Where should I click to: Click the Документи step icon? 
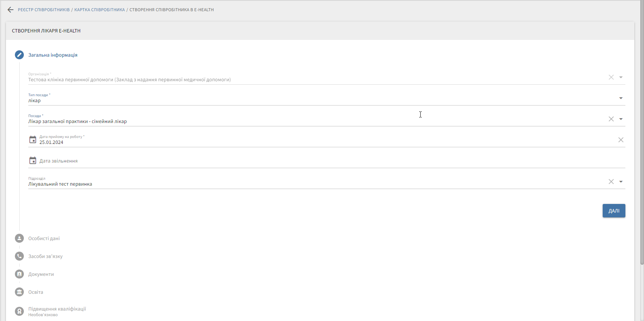19,274
